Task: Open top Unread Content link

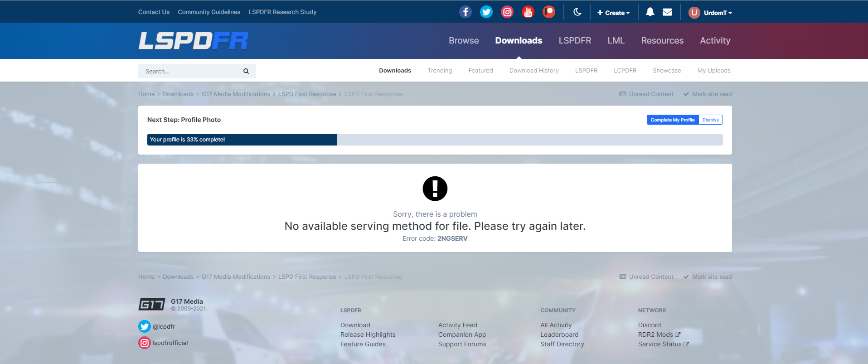Action: pyautogui.click(x=646, y=94)
